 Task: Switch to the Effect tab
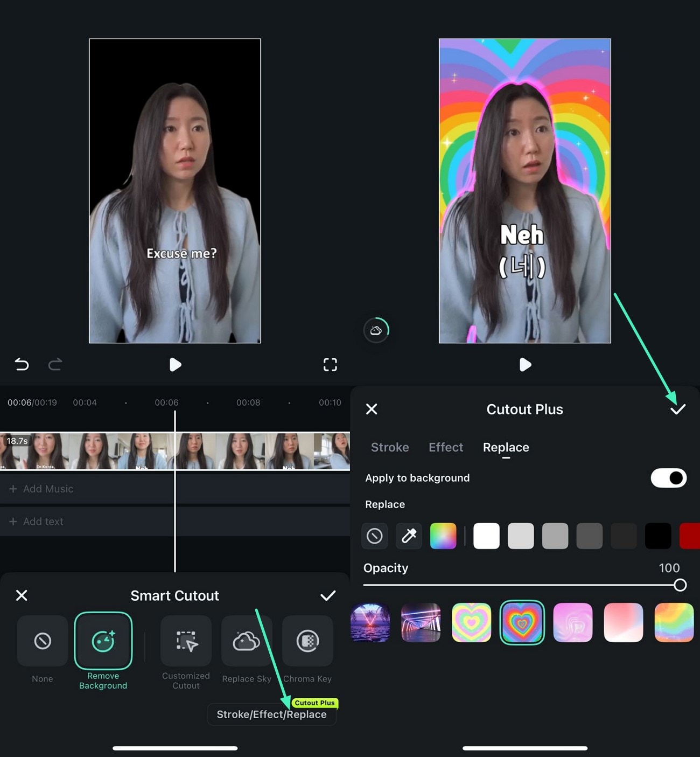click(x=446, y=447)
